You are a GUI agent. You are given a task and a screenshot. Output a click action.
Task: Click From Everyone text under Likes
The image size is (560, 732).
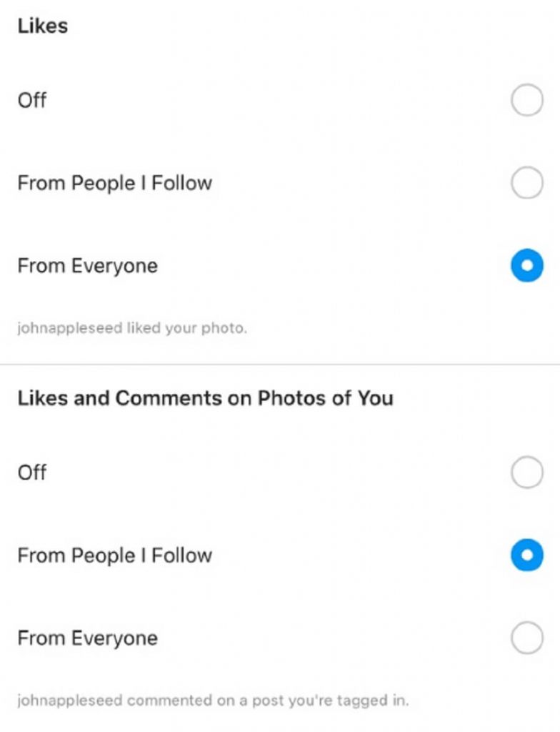tap(88, 266)
